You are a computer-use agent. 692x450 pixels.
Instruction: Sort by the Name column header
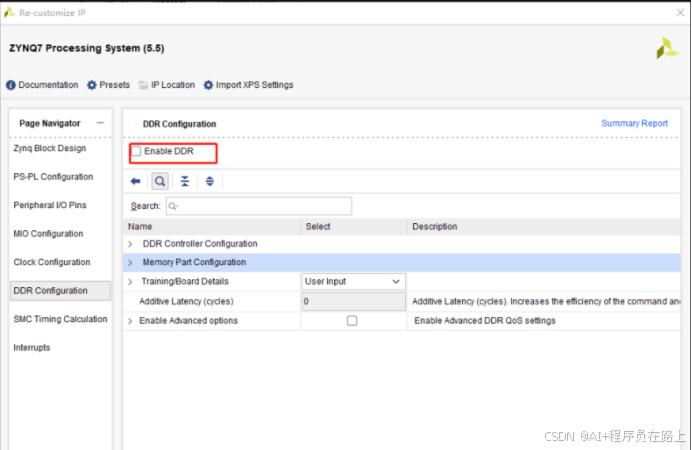(x=212, y=227)
